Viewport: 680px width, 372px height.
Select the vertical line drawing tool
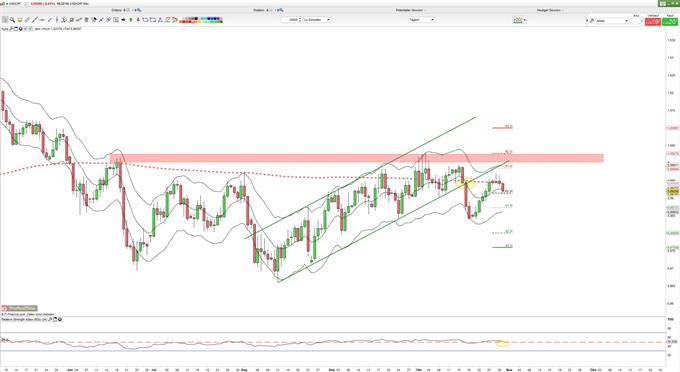click(x=57, y=20)
